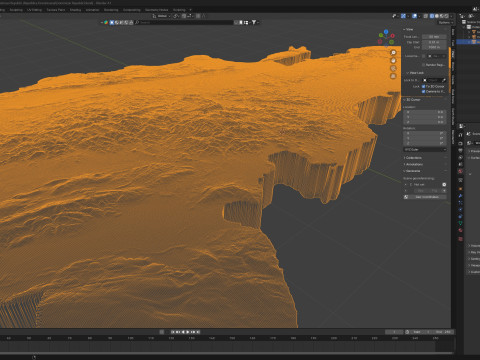Switch to solid viewport shading
The image size is (480, 360).
pyautogui.click(x=437, y=16)
